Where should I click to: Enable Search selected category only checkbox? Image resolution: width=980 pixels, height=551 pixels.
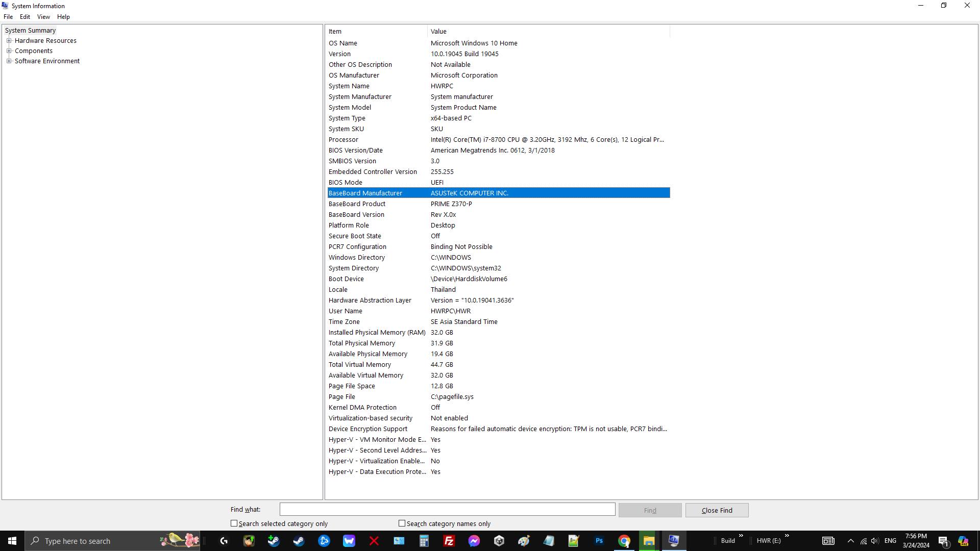tap(234, 523)
